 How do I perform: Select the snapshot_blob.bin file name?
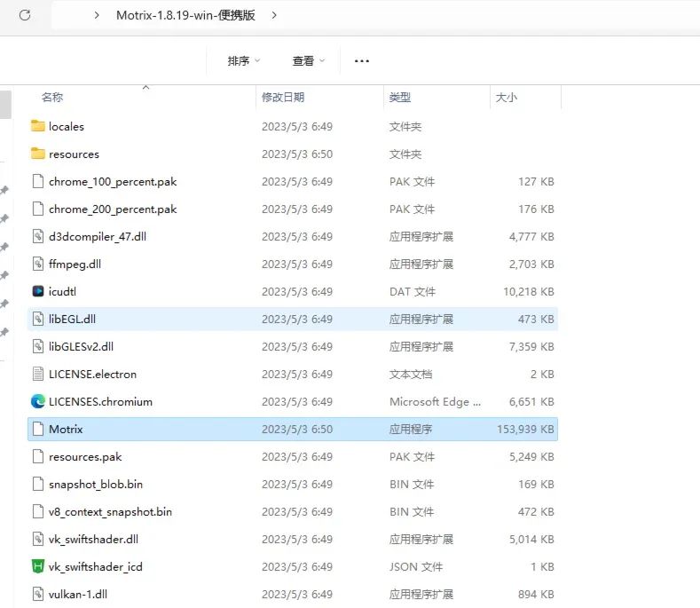pyautogui.click(x=96, y=485)
